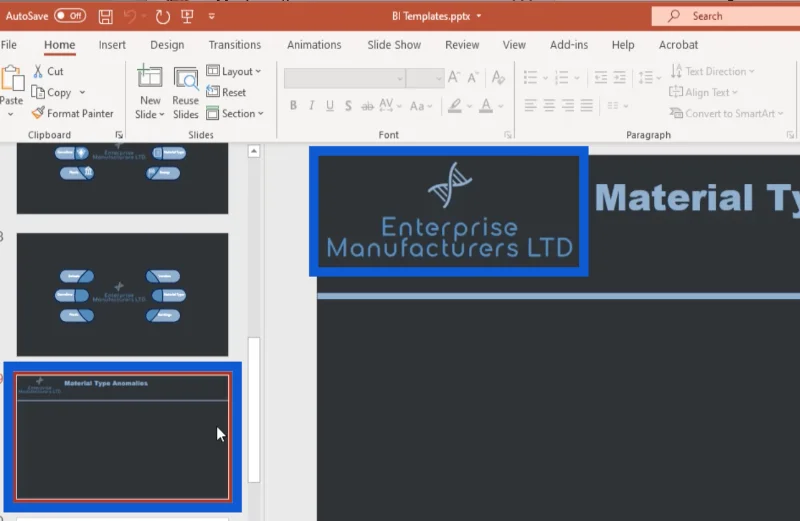Toggle Strikethrough formatting
The width and height of the screenshot is (800, 521).
click(x=367, y=106)
